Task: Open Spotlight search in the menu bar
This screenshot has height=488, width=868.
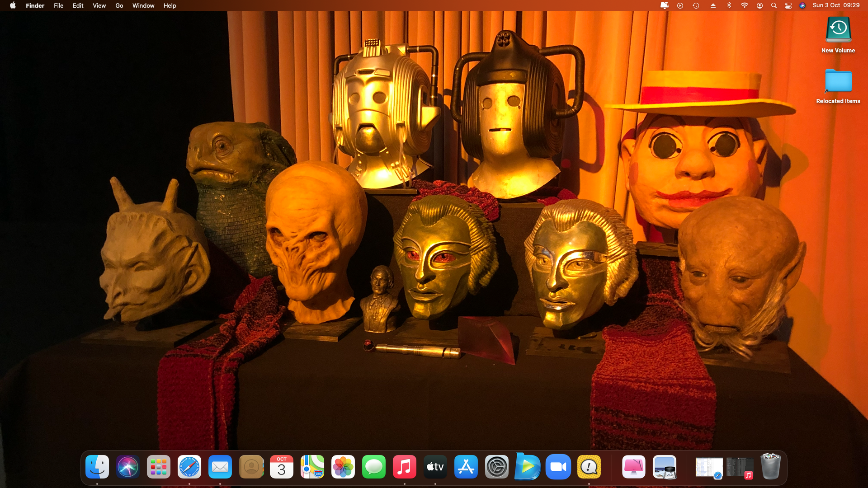Action: point(774,5)
